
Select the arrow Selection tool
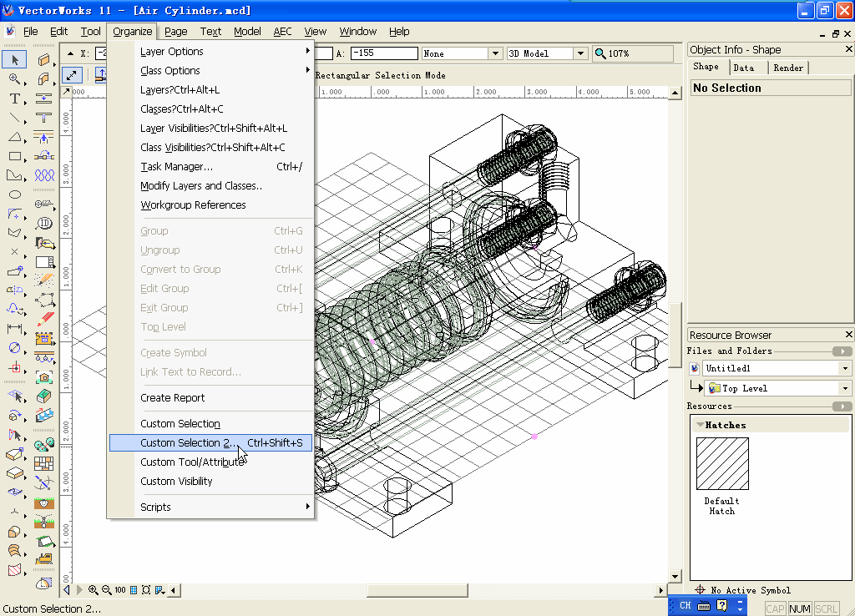click(x=15, y=59)
